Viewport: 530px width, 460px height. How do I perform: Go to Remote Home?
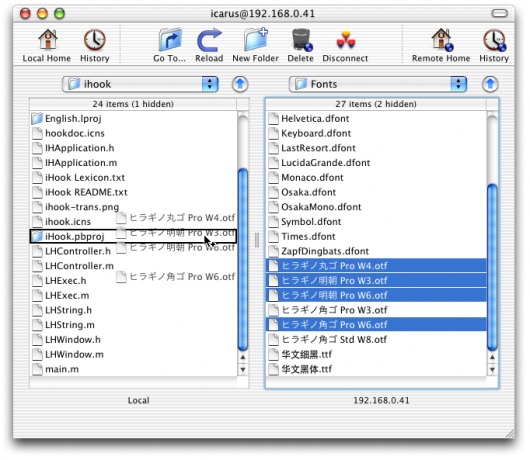(x=441, y=45)
